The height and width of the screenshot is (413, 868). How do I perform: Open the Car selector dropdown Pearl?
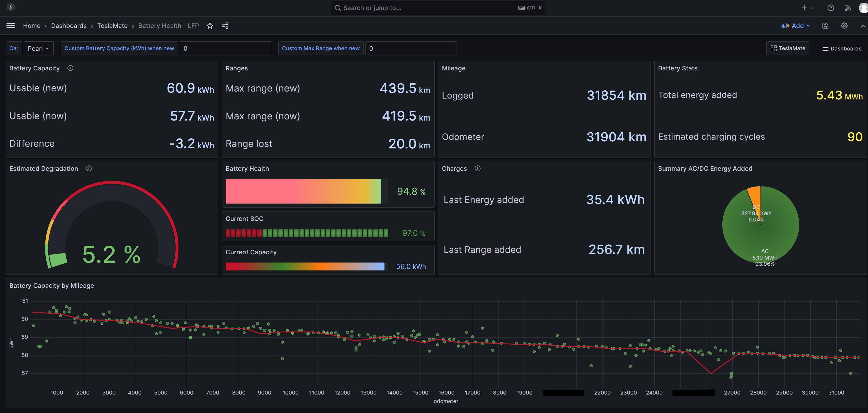[x=38, y=49]
